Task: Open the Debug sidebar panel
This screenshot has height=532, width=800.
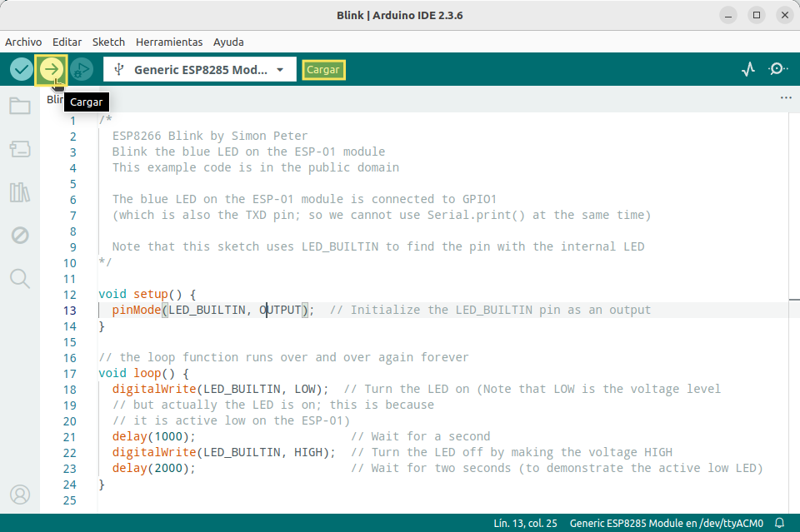Action: [x=20, y=236]
